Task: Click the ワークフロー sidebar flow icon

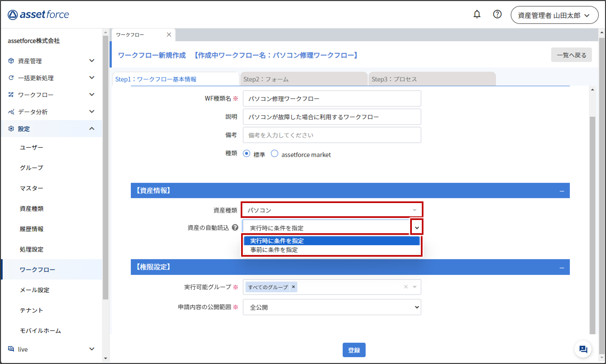Action: point(11,95)
